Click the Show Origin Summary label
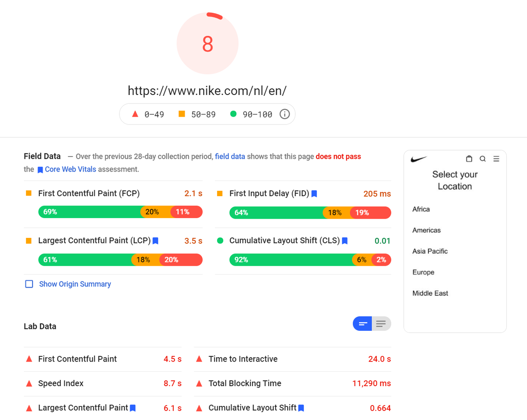Image resolution: width=527 pixels, height=420 pixels. pos(75,284)
